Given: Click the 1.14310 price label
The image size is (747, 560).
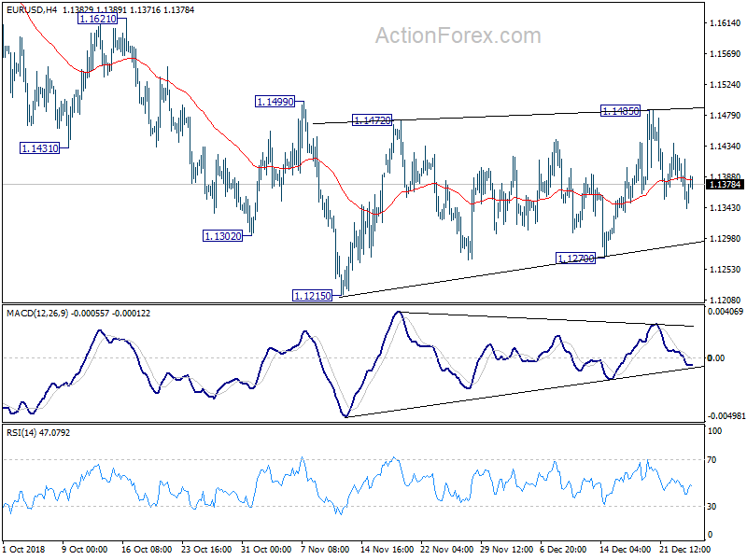Looking at the screenshot, I should (x=40, y=148).
